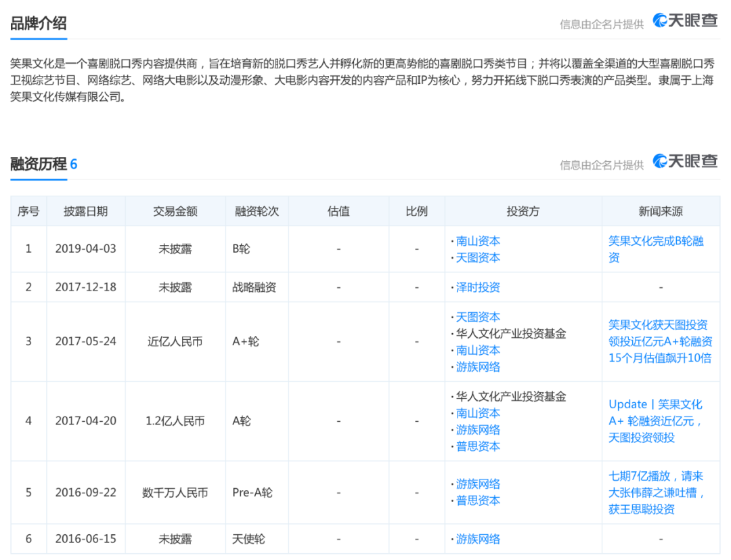The image size is (731, 560).
Task: Click the 比例 column header
Action: [417, 211]
